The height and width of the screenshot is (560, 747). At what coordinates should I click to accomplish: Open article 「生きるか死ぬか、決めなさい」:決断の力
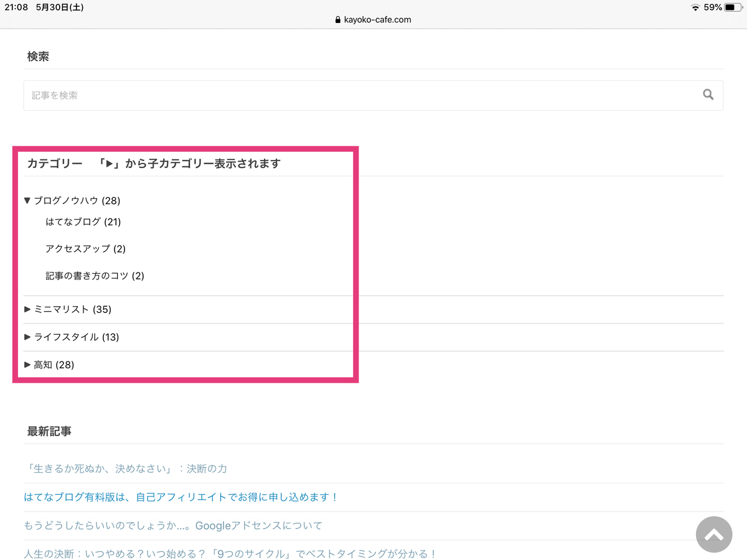127,469
